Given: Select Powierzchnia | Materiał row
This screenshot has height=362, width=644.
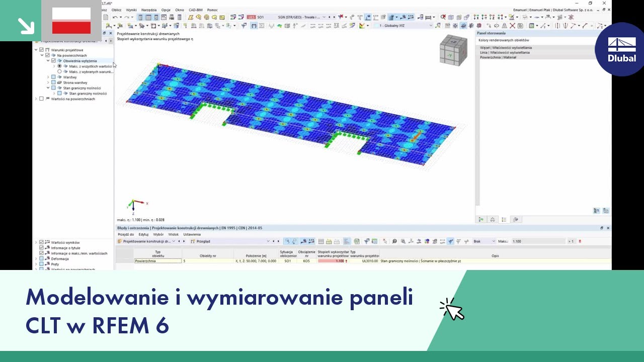Looking at the screenshot, I should 544,57.
